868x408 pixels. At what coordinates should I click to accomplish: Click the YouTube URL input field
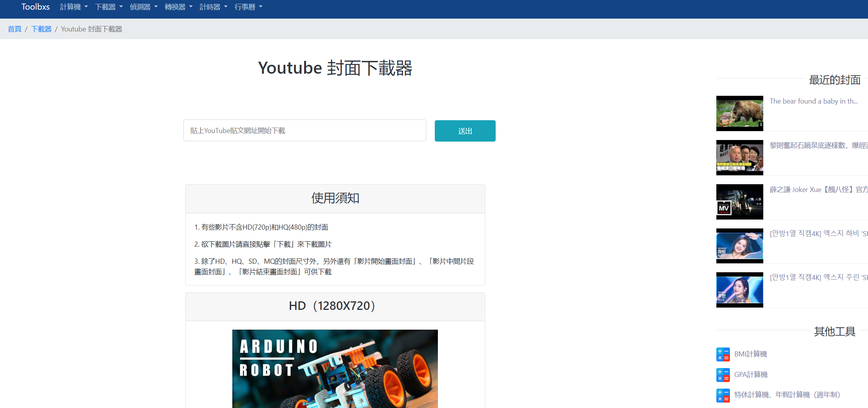[x=304, y=130]
